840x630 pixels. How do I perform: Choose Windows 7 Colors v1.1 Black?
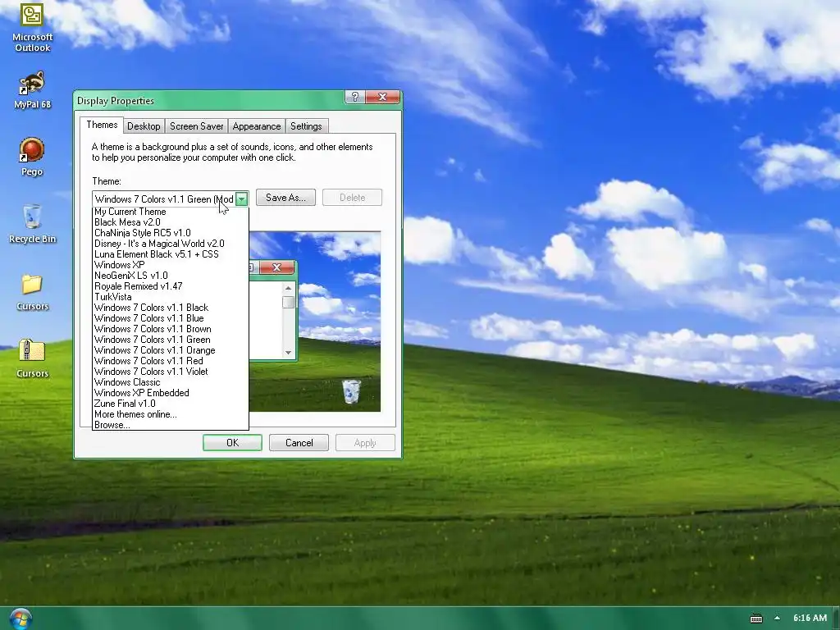[x=171, y=308]
